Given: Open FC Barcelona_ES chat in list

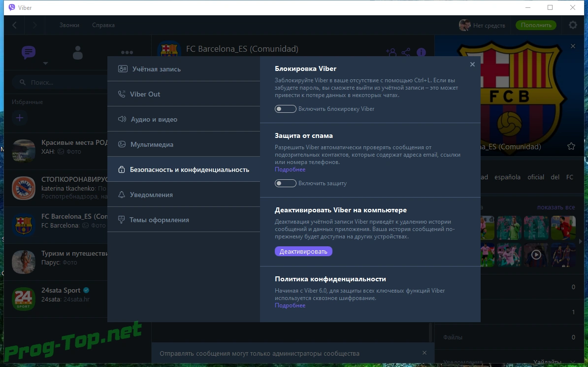Looking at the screenshot, I should [x=56, y=225].
